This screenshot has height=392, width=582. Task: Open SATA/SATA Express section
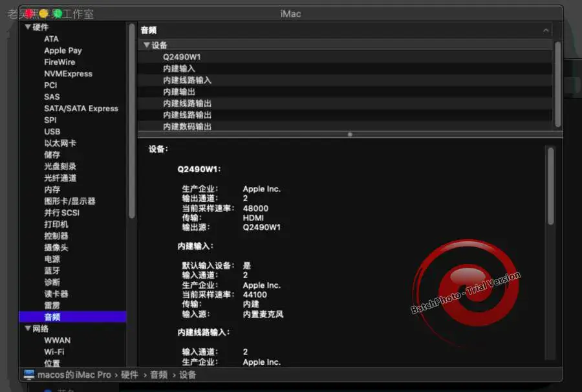81,109
